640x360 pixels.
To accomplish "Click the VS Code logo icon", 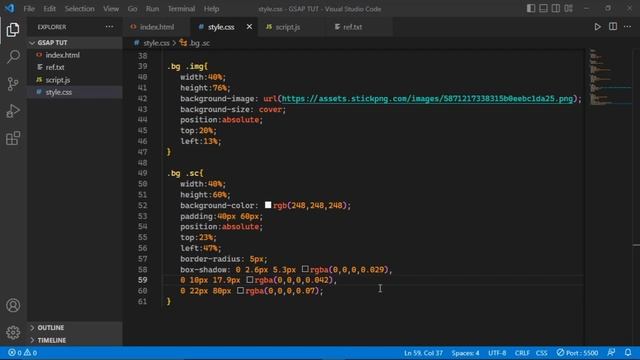I will tap(10, 8).
